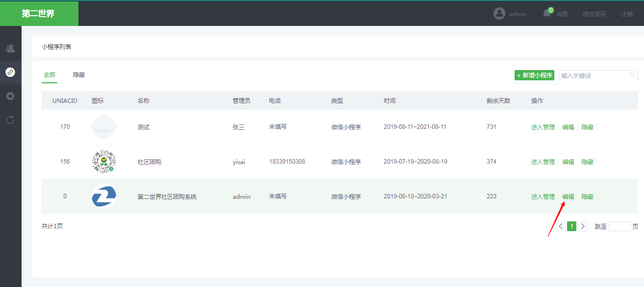Open 修改密码 in the top bar
Image resolution: width=644 pixels, height=287 pixels.
pyautogui.click(x=594, y=14)
